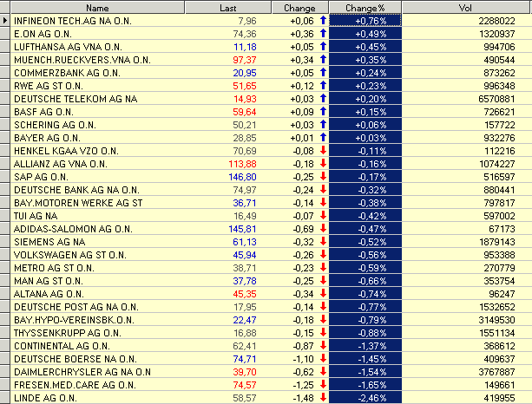Click the row selector beside LINDE AG O.N.

tap(4, 398)
